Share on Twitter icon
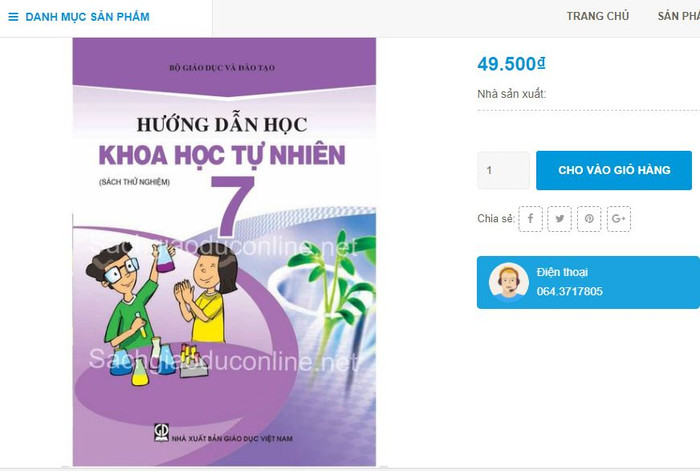This screenshot has width=700, height=471. (x=559, y=219)
